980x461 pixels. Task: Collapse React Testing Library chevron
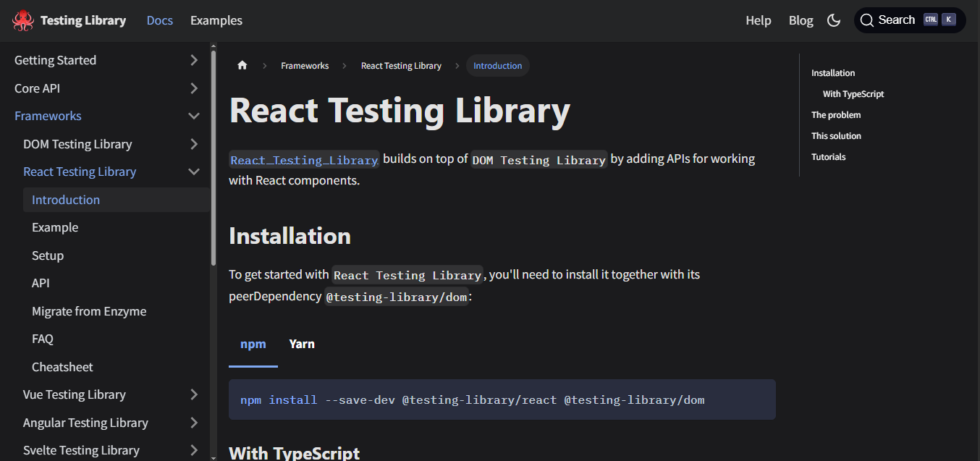click(194, 172)
